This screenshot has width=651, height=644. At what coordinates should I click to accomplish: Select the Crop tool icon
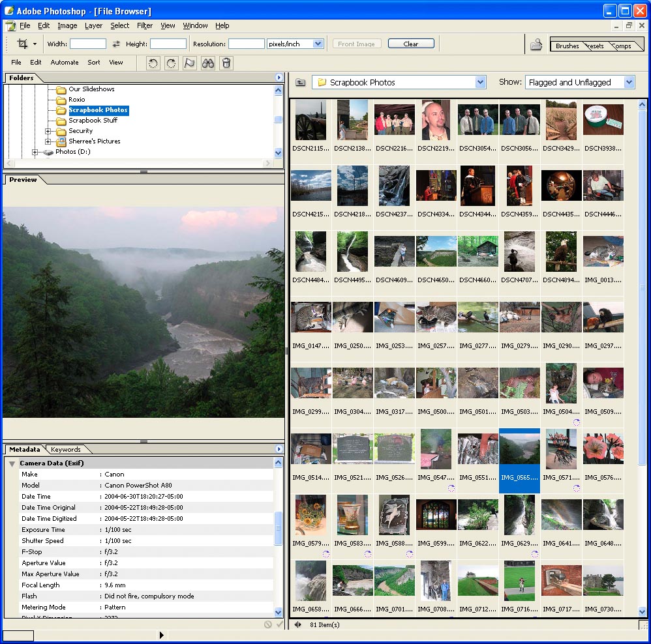(x=22, y=44)
